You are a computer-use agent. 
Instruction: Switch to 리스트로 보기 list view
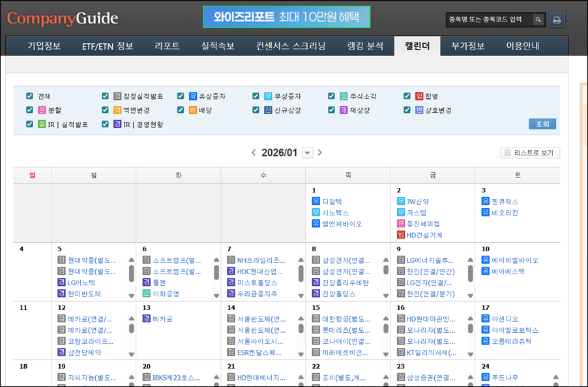530,153
